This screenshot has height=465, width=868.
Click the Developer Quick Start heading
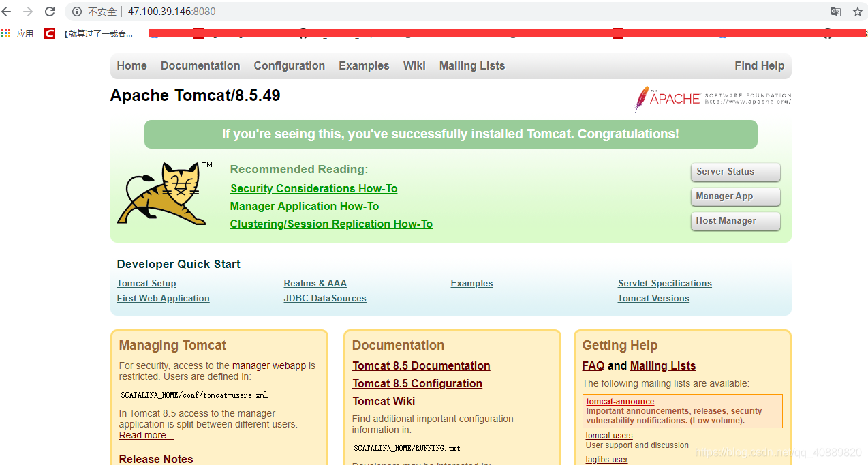pyautogui.click(x=179, y=264)
